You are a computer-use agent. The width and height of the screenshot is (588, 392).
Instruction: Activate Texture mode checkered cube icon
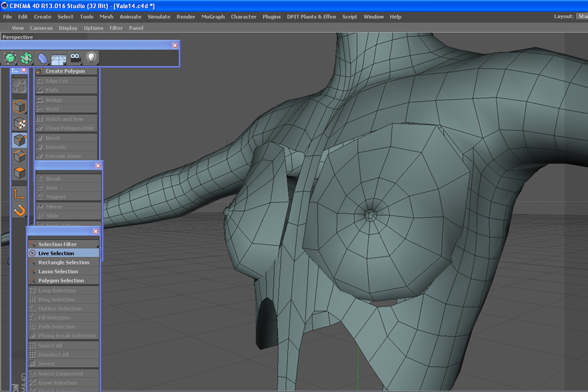coord(19,124)
